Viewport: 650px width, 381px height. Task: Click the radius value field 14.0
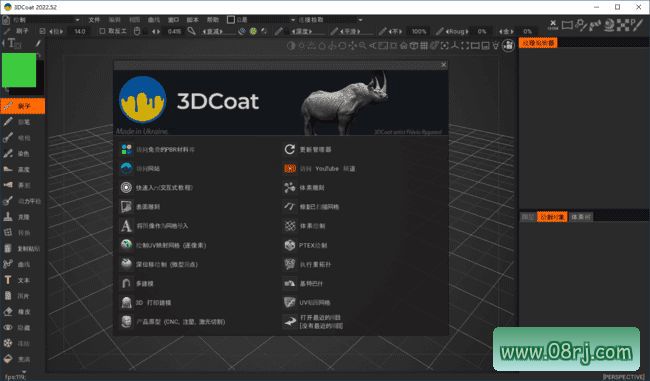pyautogui.click(x=80, y=31)
